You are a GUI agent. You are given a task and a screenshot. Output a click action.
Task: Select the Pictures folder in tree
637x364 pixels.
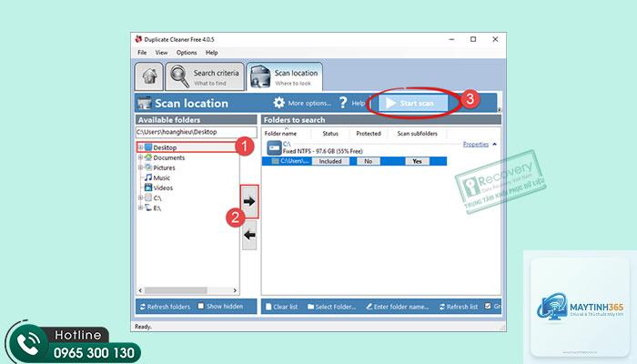[x=164, y=167]
